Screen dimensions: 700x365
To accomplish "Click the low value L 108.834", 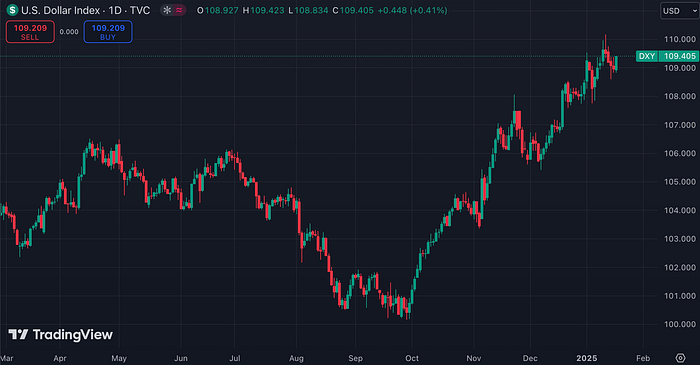I will (308, 10).
